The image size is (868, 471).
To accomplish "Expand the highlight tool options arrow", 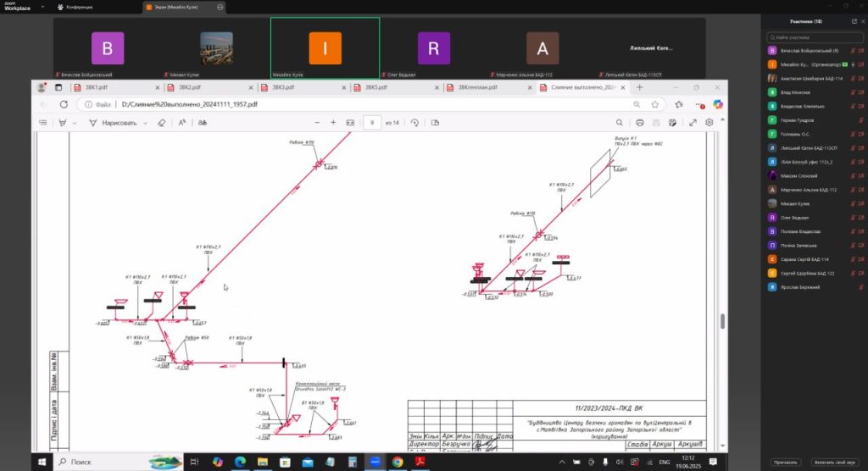I will [x=75, y=123].
